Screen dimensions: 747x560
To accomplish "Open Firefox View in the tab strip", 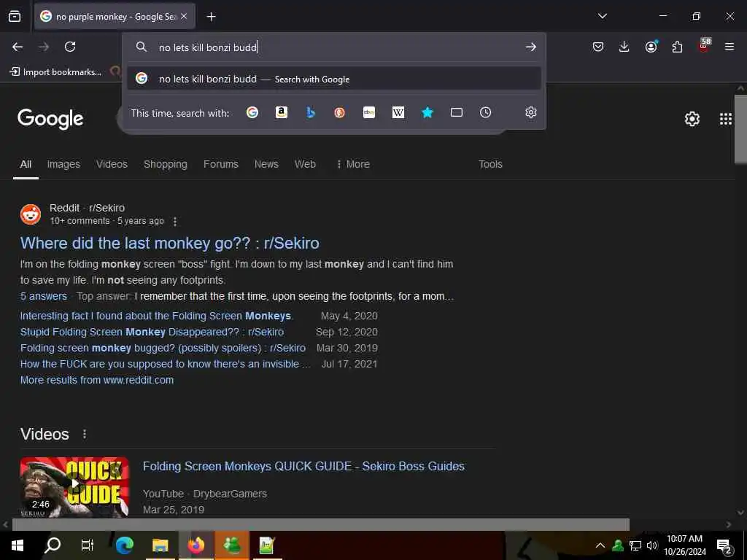I will point(15,16).
